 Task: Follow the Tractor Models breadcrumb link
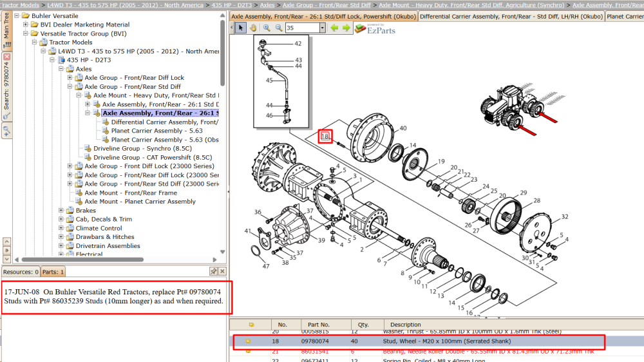20,5
